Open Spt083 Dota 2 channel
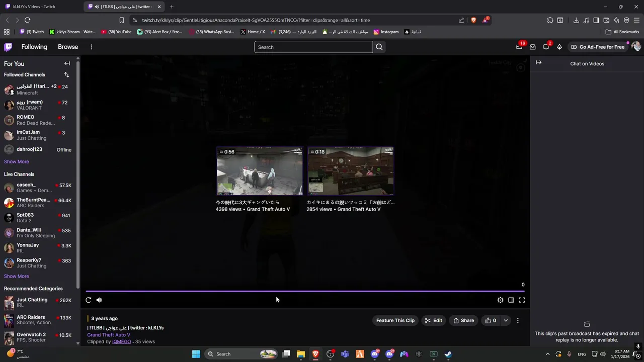The width and height of the screenshot is (644, 362). (x=38, y=218)
